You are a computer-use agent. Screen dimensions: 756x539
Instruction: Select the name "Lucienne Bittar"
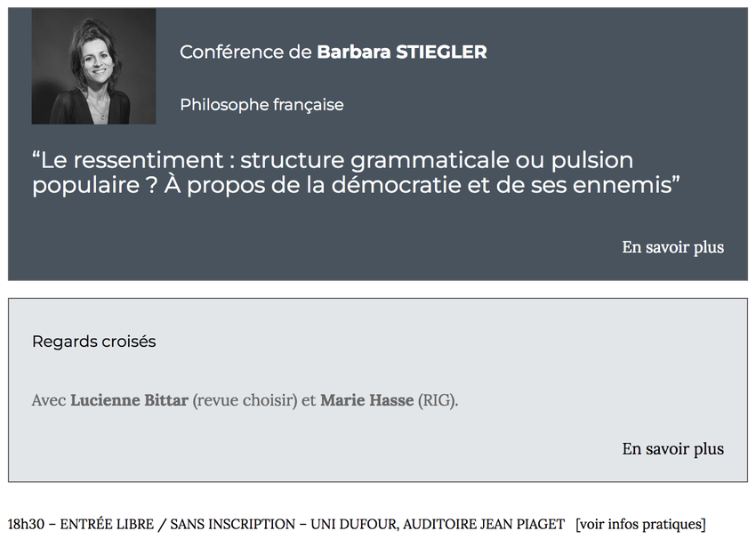pos(129,400)
